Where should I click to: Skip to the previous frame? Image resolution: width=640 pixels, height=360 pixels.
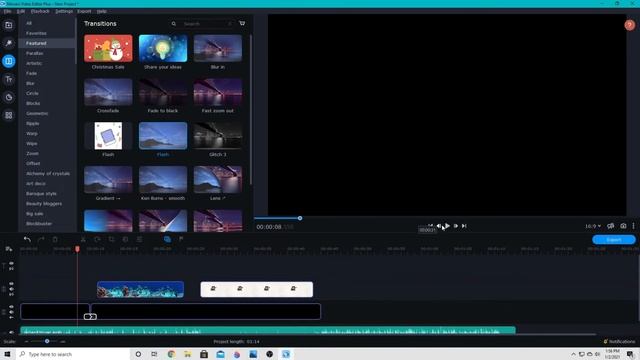[x=439, y=226]
